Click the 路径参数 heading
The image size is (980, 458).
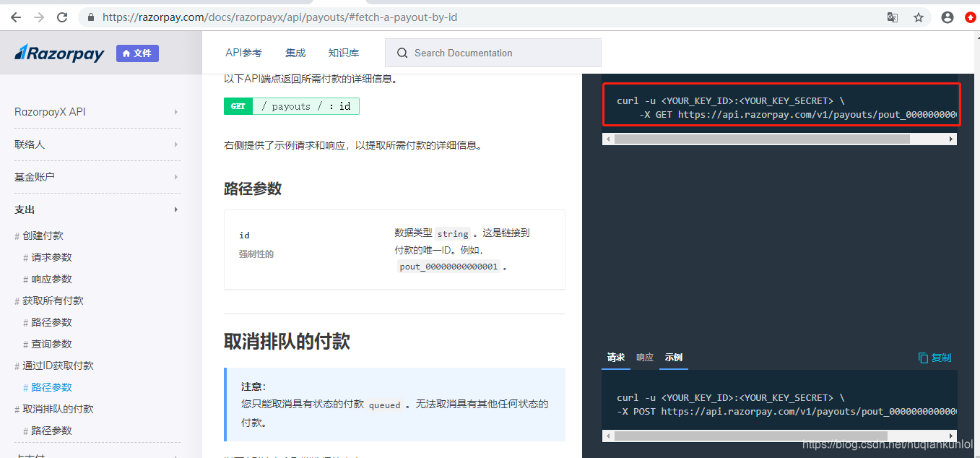253,189
